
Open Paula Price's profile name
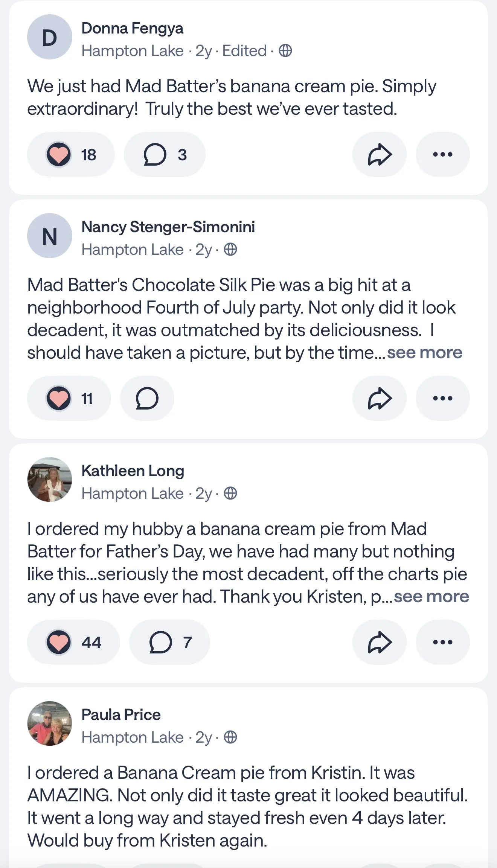coord(121,715)
